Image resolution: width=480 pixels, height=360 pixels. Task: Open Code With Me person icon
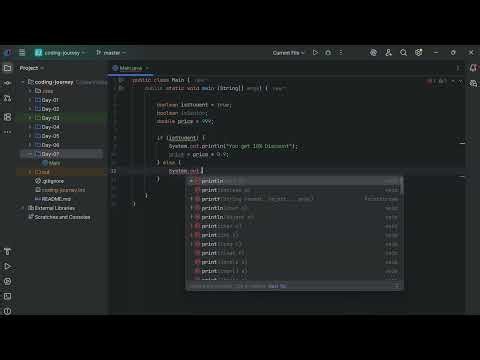pyautogui.click(x=388, y=52)
